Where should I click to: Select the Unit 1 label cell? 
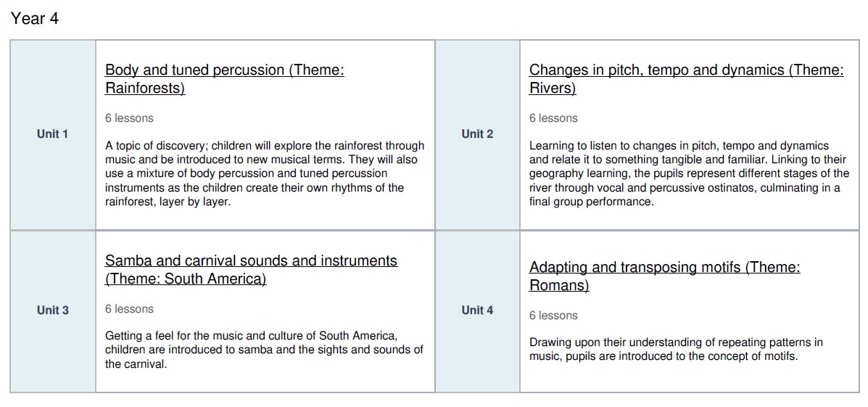53,134
